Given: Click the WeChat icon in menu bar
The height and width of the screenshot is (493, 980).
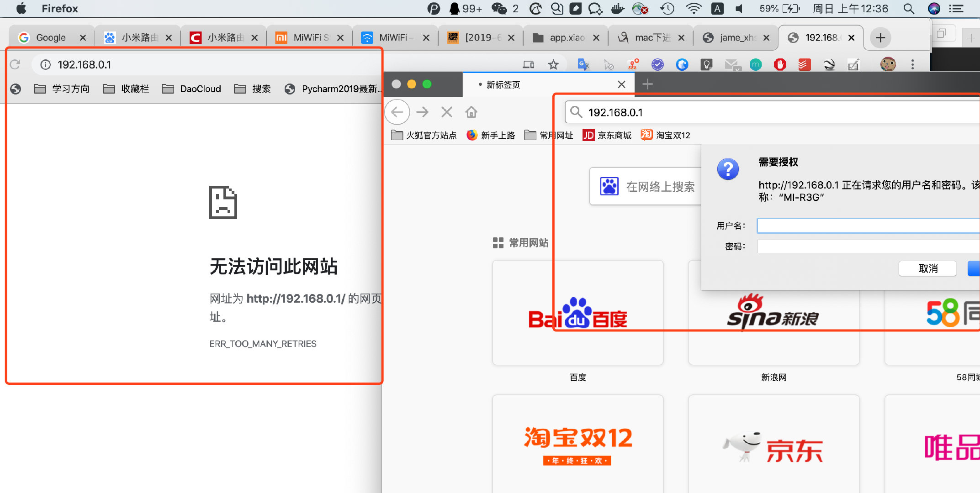Looking at the screenshot, I should tap(499, 8).
